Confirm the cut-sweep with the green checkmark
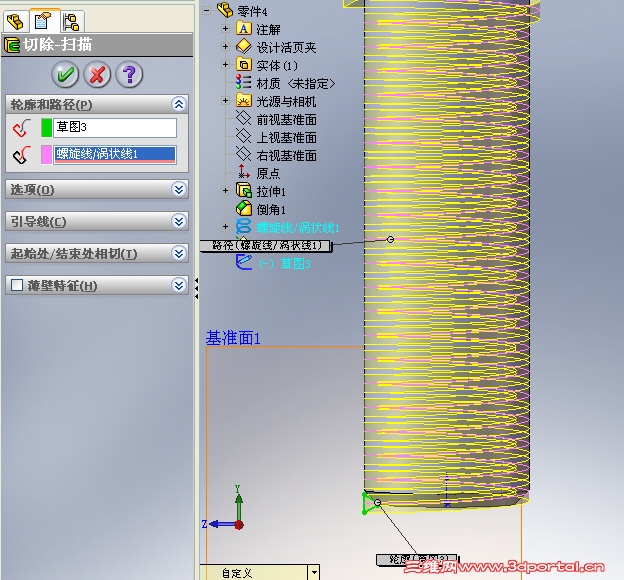 (x=65, y=74)
